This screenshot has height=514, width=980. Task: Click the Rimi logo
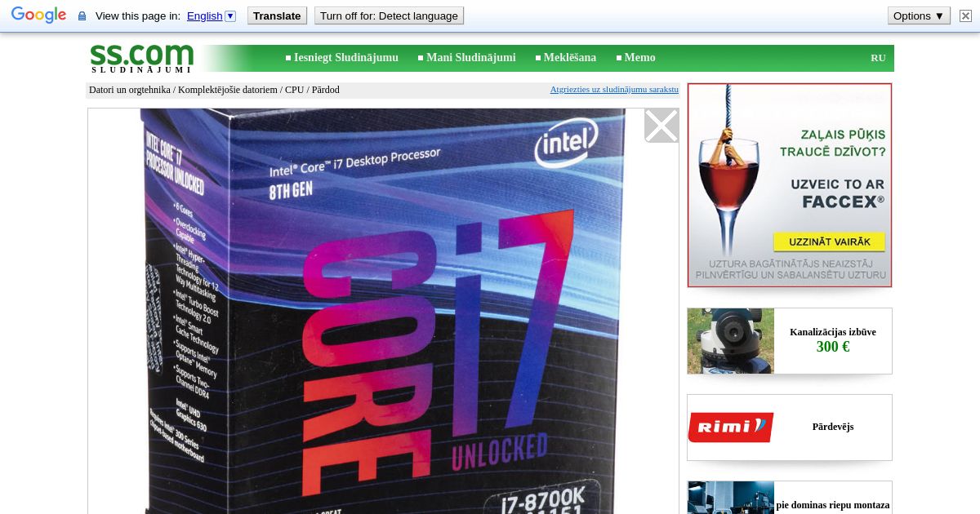click(x=731, y=428)
